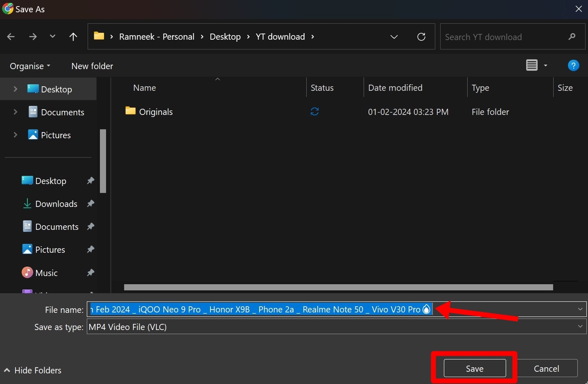Select Pictures in the top navigation tree
The width and height of the screenshot is (588, 384).
(x=49, y=135)
